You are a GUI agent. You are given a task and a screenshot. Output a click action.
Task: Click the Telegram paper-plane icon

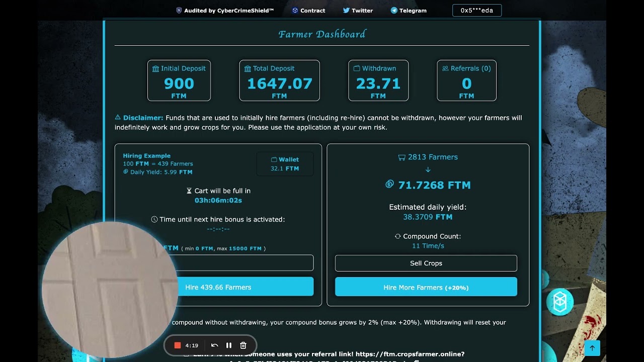pyautogui.click(x=394, y=10)
